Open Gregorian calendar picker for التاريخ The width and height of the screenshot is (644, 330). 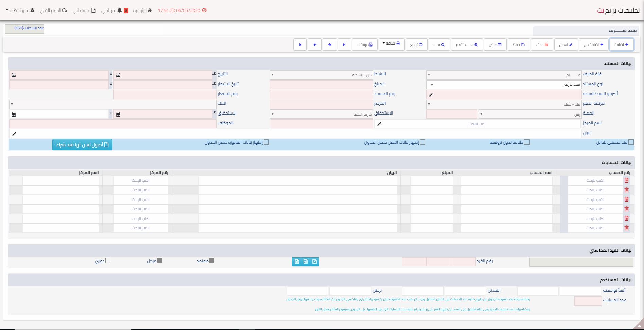click(14, 75)
